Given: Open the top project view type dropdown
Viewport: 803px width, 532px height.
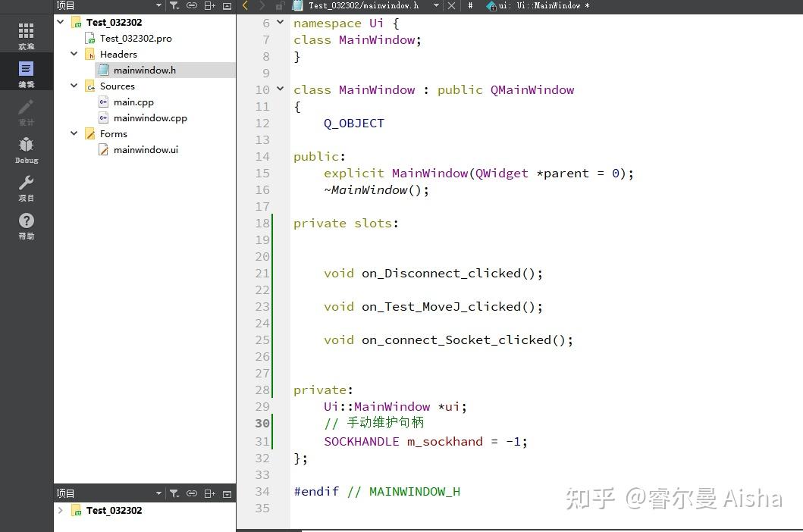Looking at the screenshot, I should coord(158,5).
